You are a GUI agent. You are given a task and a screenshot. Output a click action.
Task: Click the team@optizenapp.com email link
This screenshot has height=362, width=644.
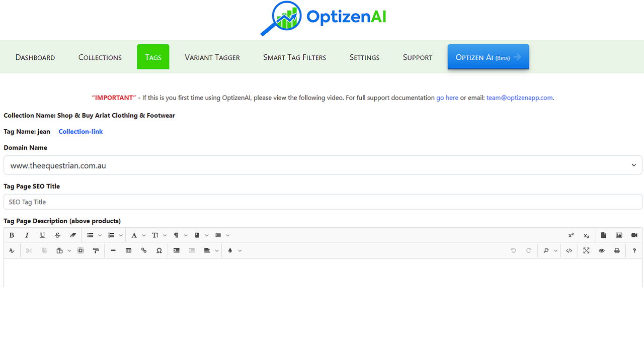(520, 98)
